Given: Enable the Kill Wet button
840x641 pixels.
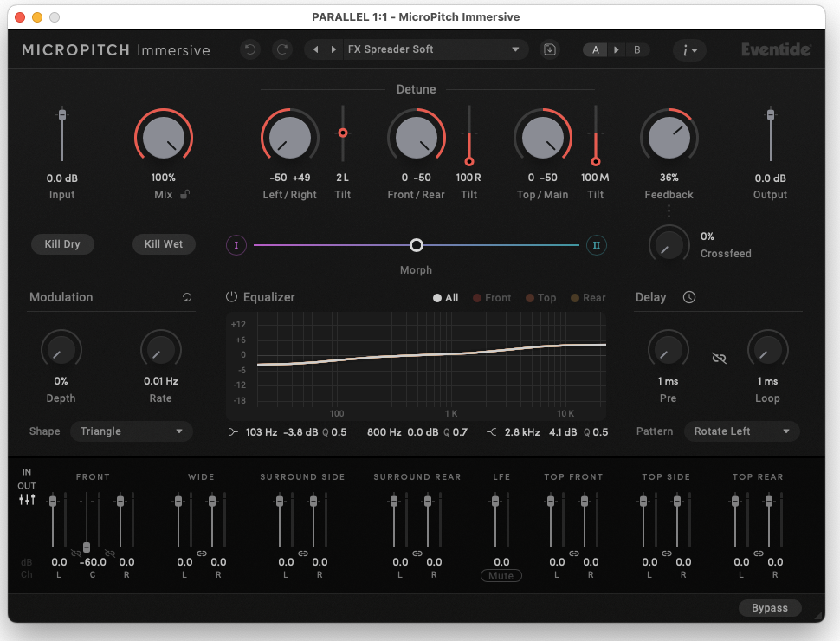Looking at the screenshot, I should [x=164, y=244].
